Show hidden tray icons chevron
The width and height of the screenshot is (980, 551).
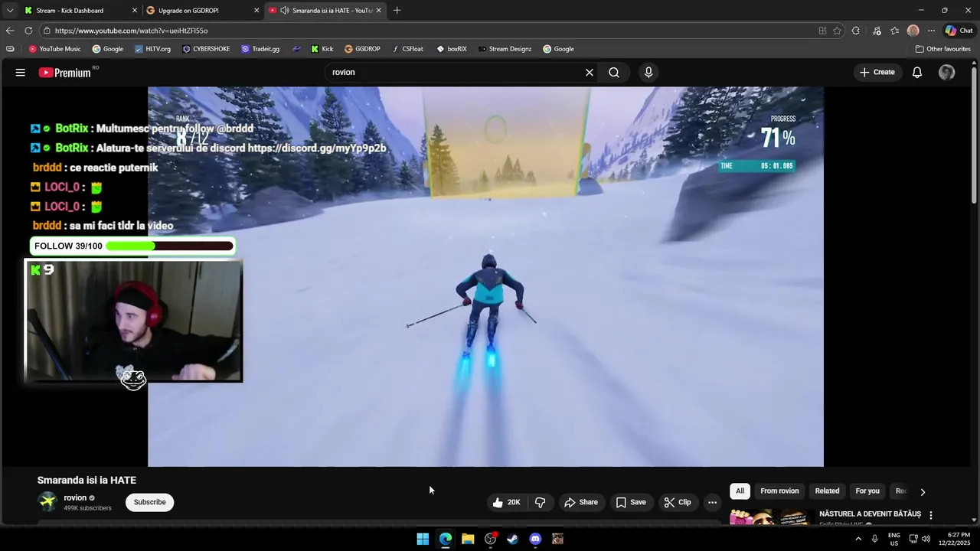858,539
